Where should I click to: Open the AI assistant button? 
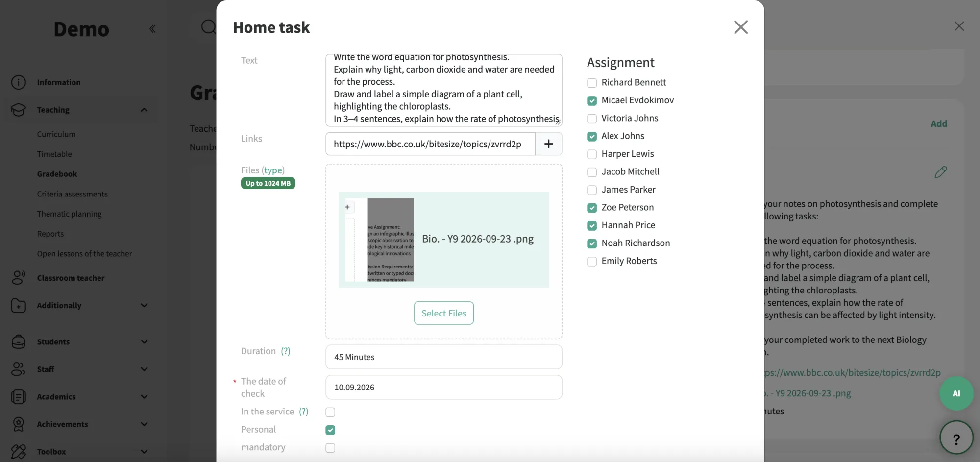pos(956,393)
